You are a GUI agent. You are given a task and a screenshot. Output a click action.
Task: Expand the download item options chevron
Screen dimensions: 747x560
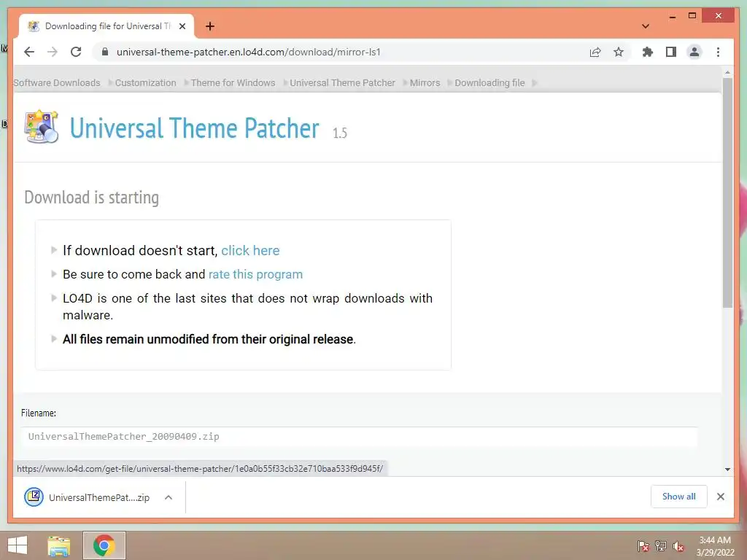[169, 497]
